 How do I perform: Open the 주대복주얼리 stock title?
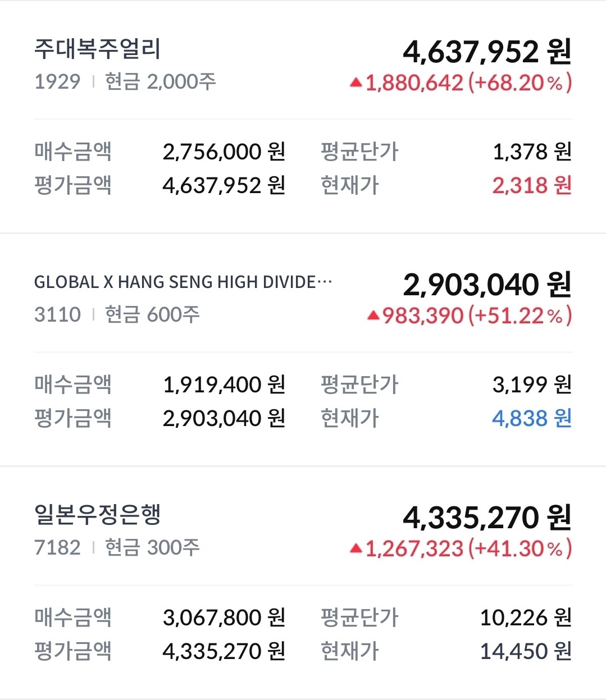(97, 49)
